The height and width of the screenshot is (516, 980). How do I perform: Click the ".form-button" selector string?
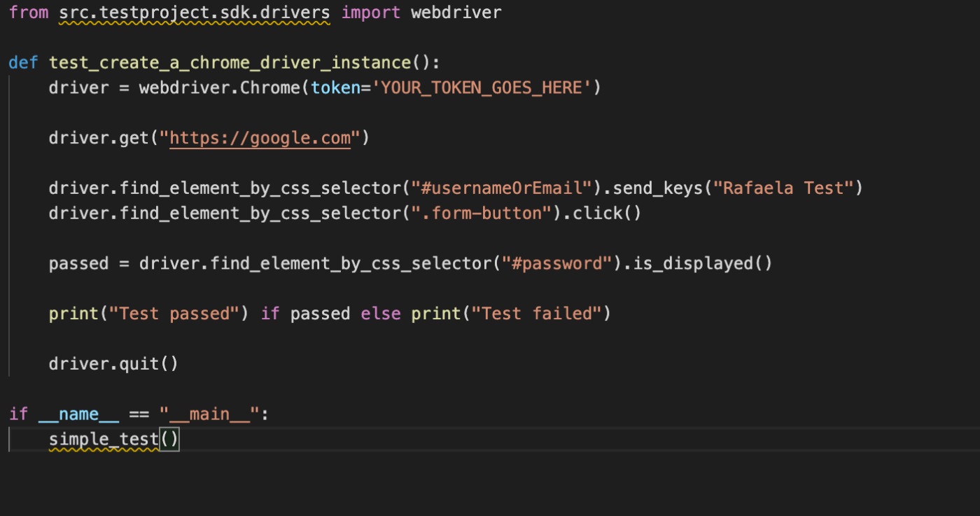482,213
